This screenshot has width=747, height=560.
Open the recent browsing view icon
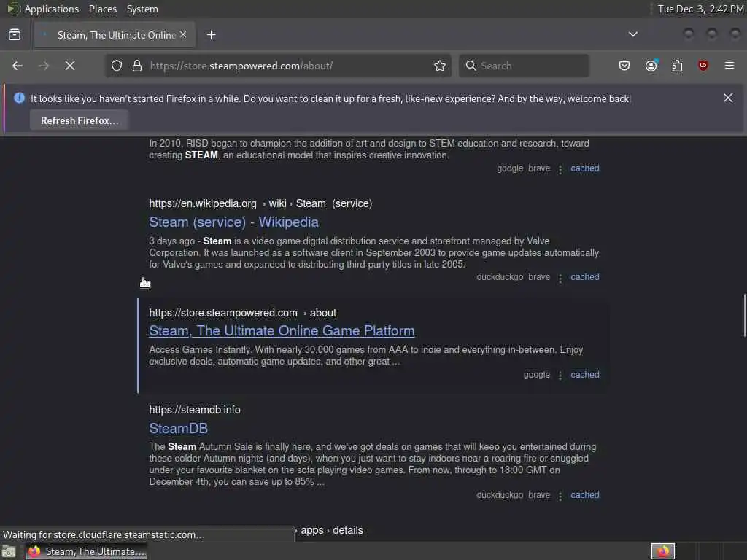click(15, 35)
